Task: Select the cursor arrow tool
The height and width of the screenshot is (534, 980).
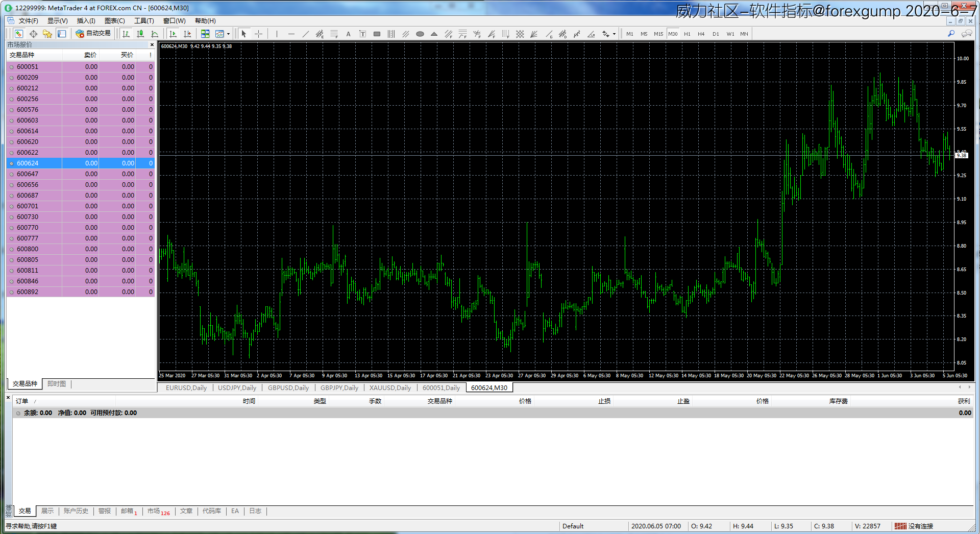Action: pyautogui.click(x=244, y=34)
